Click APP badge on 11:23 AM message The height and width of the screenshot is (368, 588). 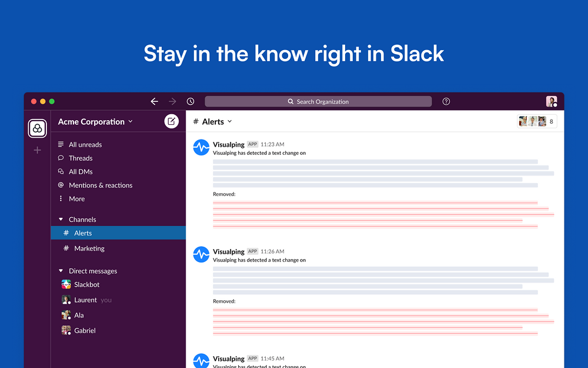252,144
